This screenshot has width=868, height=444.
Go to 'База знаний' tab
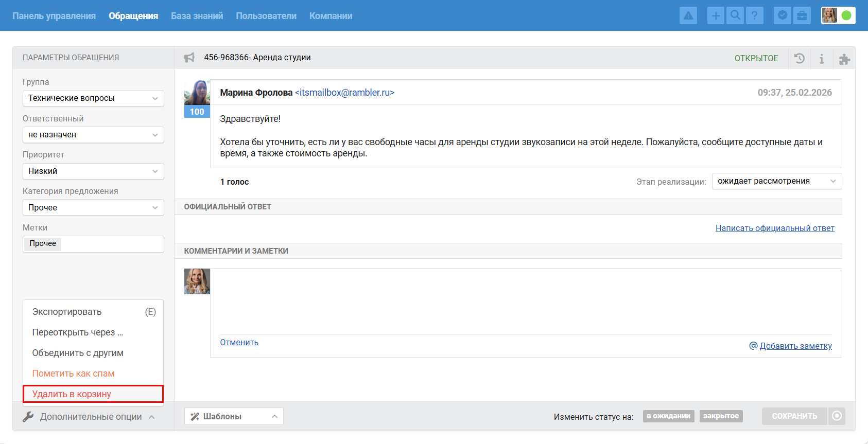pyautogui.click(x=197, y=16)
